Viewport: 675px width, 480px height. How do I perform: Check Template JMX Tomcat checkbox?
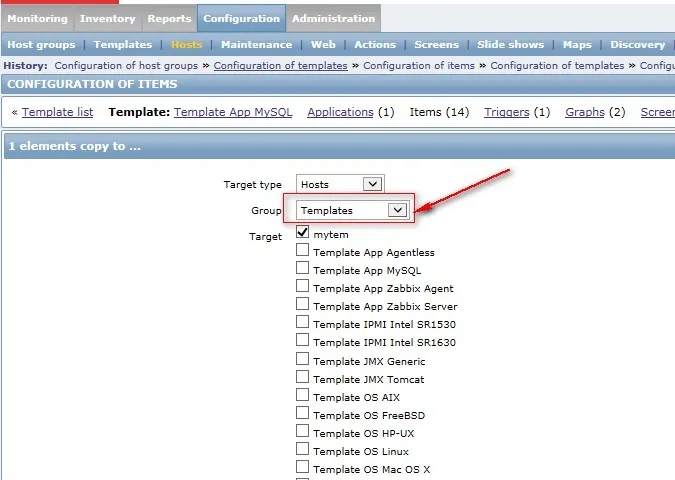(302, 377)
